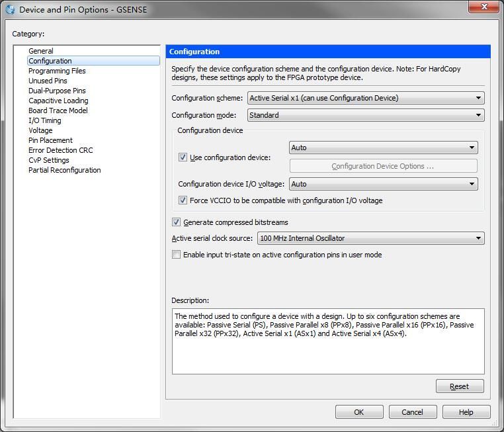Image resolution: width=504 pixels, height=432 pixels.
Task: Click the 'Configuration mode:' label
Action: click(204, 115)
